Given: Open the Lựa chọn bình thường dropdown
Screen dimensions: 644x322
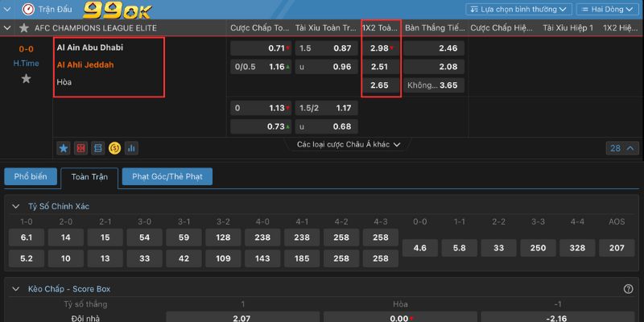Looking at the screenshot, I should [x=518, y=10].
